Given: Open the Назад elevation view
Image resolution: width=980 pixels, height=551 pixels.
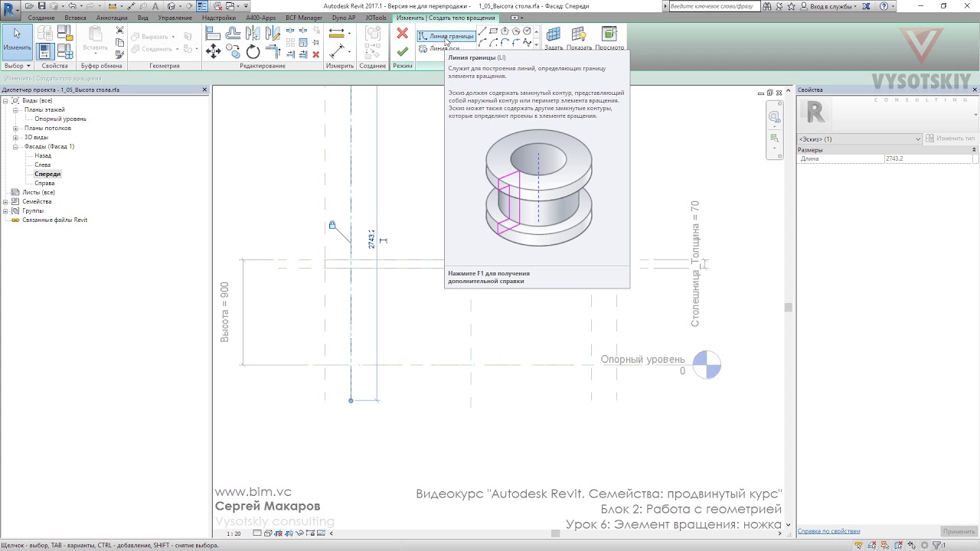Looking at the screenshot, I should tap(43, 155).
